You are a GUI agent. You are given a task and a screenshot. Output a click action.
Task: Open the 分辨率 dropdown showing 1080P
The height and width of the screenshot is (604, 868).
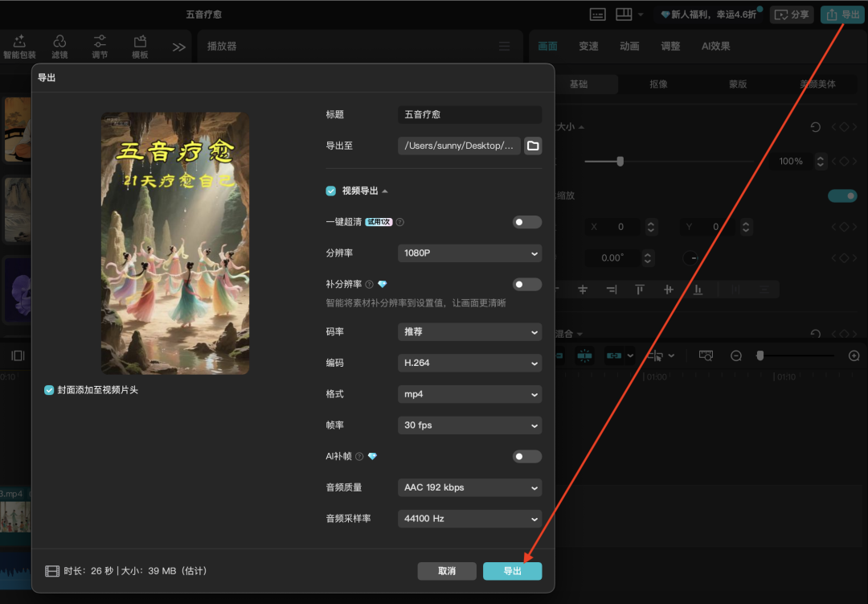[x=469, y=253]
